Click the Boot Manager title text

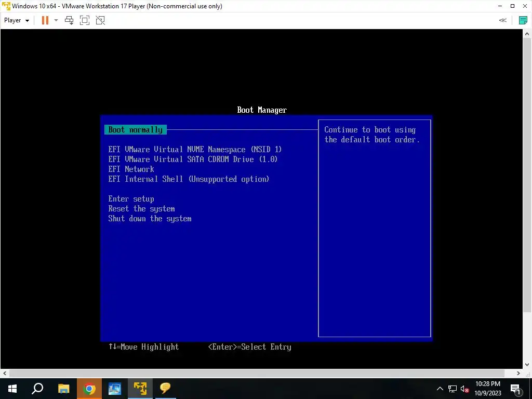262,110
